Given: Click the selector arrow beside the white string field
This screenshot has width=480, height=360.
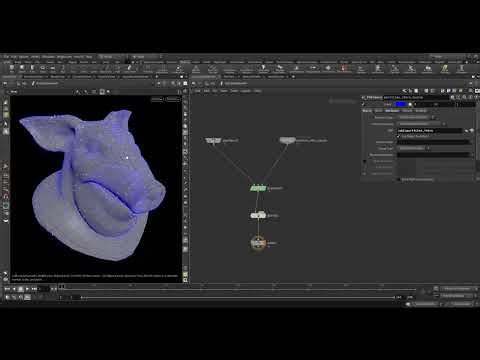Looking at the screenshot, I should tap(467, 131).
